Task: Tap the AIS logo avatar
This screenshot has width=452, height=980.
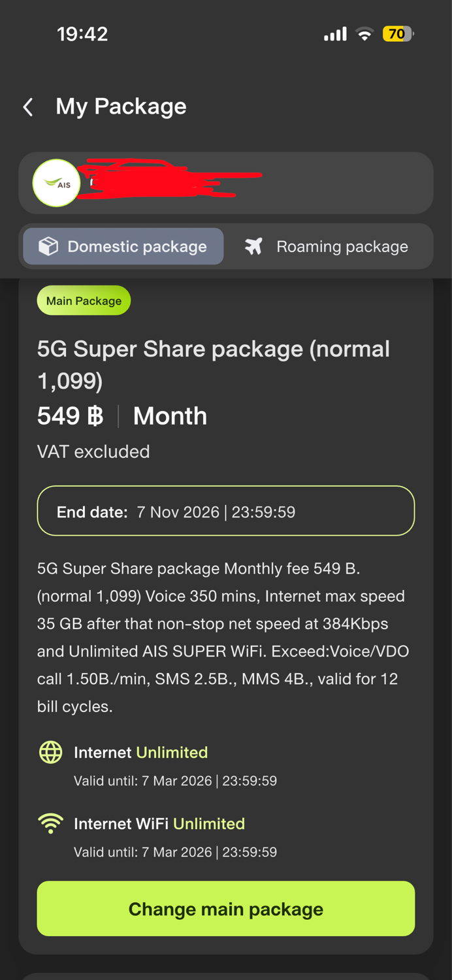Action: [x=56, y=184]
